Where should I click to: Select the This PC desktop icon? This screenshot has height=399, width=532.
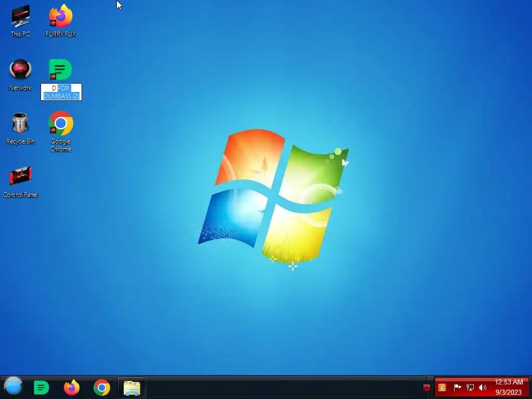point(20,20)
